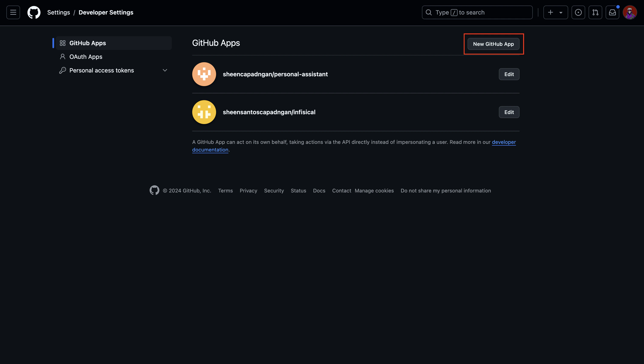Click the personal-assistant app orange avatar

click(204, 74)
